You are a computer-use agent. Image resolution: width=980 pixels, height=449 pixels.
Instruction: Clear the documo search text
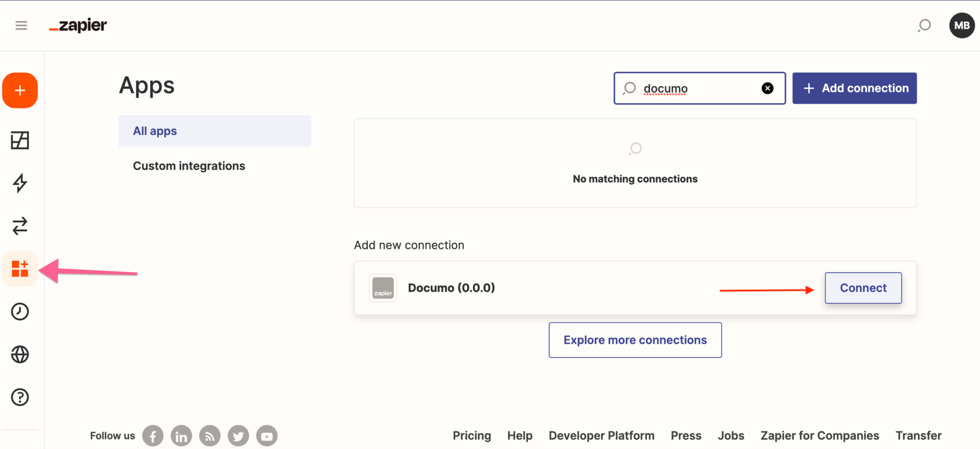767,88
